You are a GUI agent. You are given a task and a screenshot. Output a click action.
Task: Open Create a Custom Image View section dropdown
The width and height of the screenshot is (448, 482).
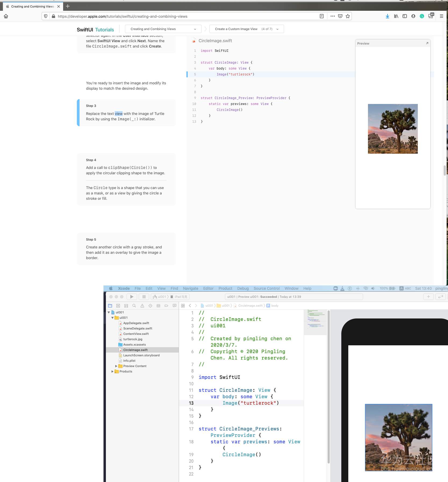(x=247, y=29)
